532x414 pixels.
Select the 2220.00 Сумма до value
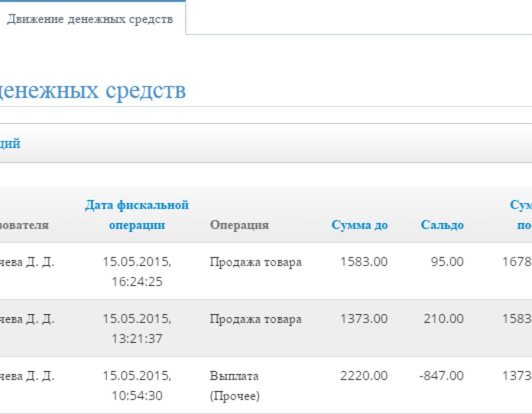click(364, 376)
